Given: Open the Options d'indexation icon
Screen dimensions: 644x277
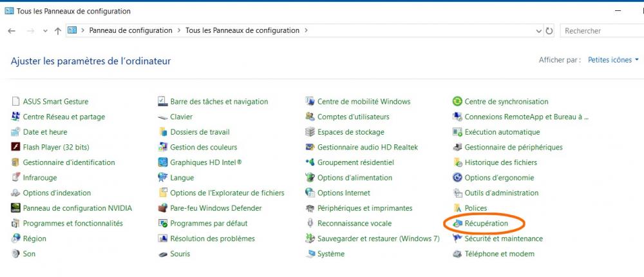Looking at the screenshot, I should pos(15,193).
